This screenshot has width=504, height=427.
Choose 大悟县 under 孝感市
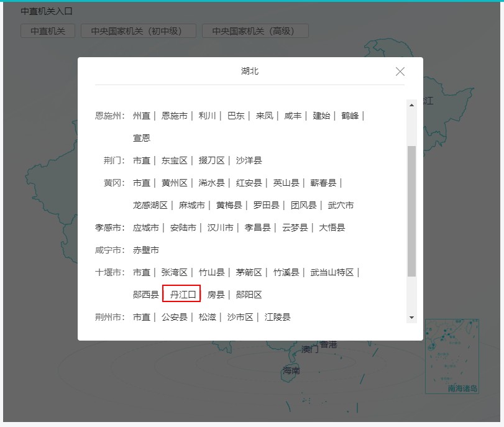coord(332,227)
